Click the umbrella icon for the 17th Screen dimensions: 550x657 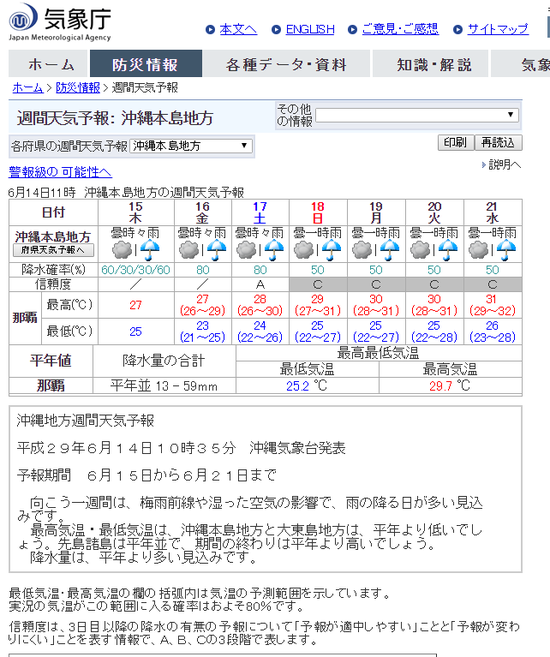pyautogui.click(x=274, y=251)
